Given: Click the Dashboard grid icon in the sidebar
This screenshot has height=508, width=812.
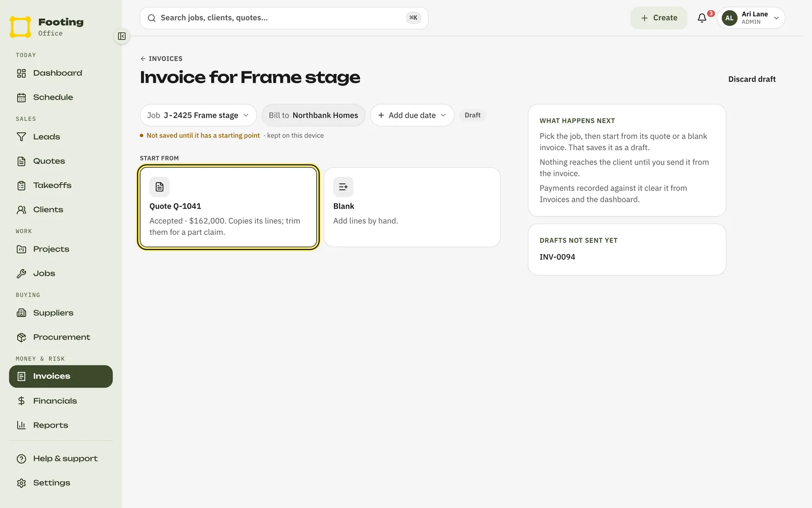Looking at the screenshot, I should coord(21,73).
